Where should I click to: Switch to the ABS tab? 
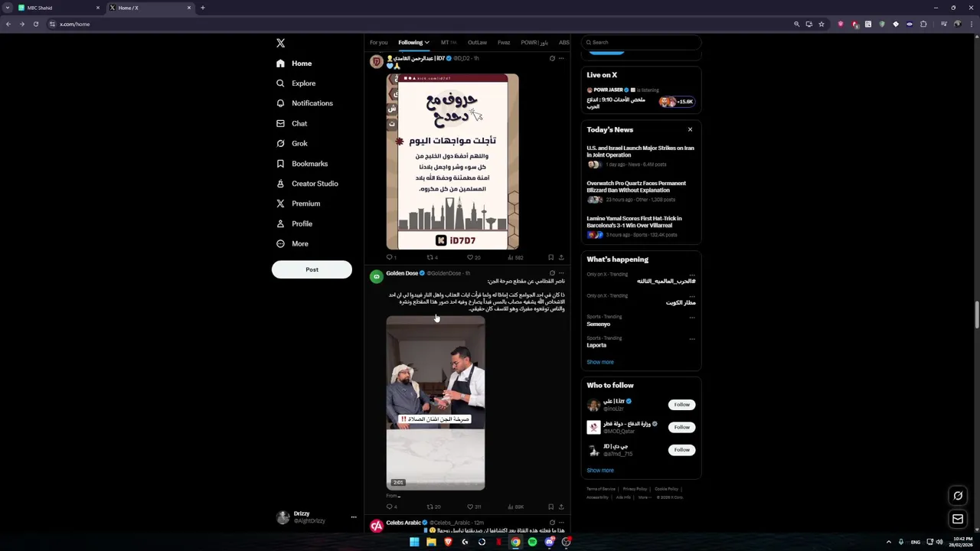pyautogui.click(x=563, y=43)
